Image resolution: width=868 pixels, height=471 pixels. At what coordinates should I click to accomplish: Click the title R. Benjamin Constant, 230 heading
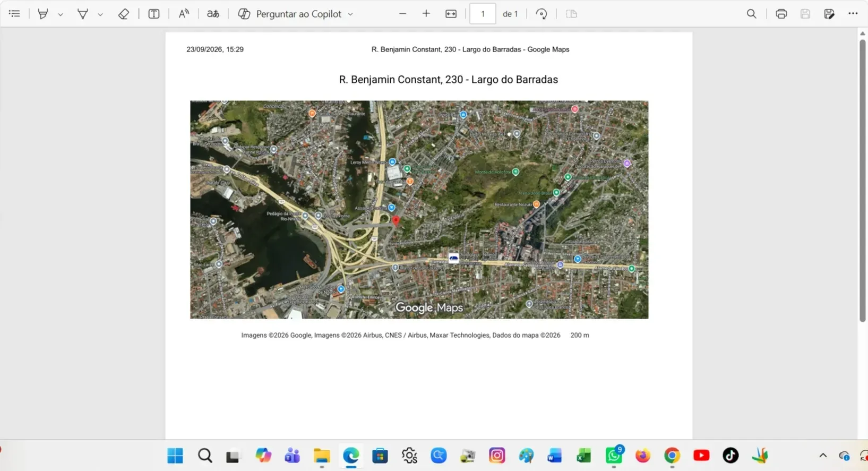(x=449, y=80)
